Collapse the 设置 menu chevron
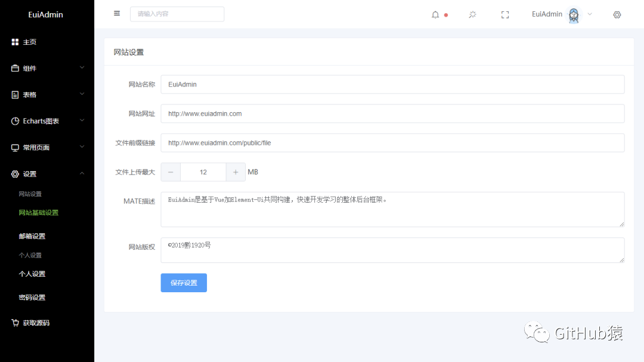644x362 pixels. point(82,174)
